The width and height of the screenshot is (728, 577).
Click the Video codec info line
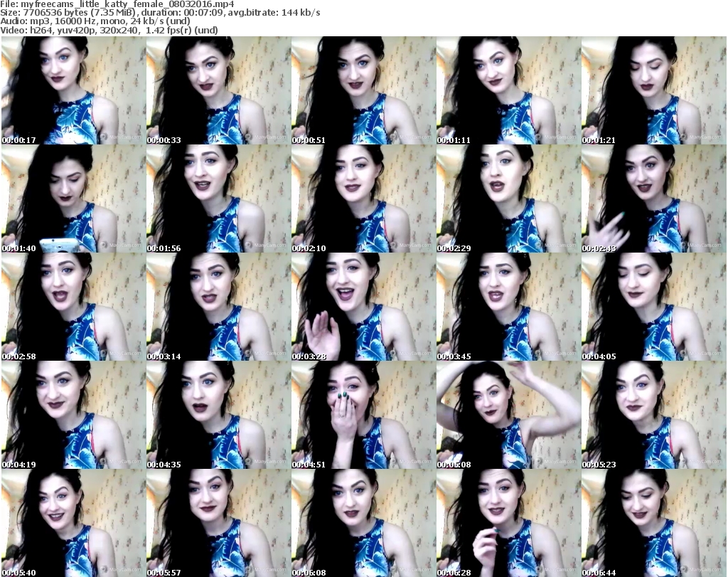pyautogui.click(x=109, y=31)
